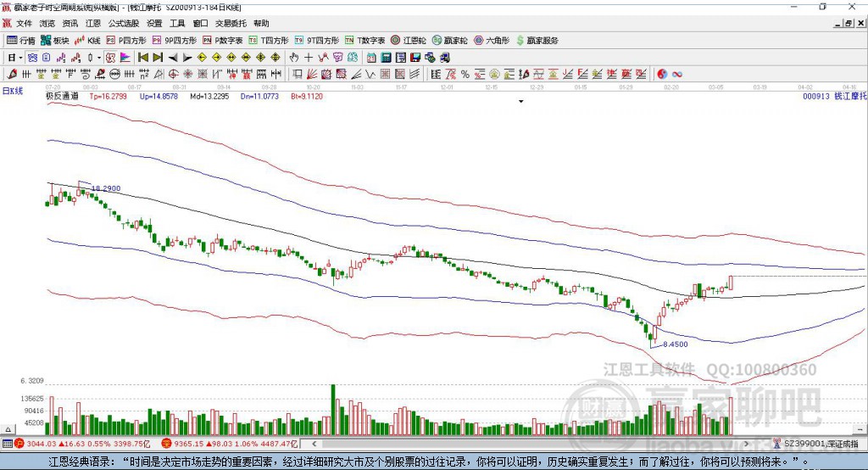Open the 文件 menu
868x470 pixels.
(24, 23)
